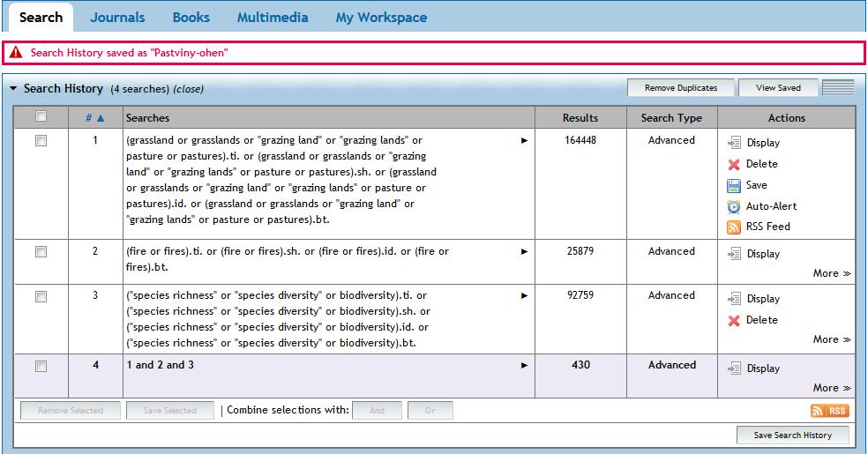Click the orange RSS button below the table
Image resolution: width=868 pixels, height=454 pixels.
[830, 410]
